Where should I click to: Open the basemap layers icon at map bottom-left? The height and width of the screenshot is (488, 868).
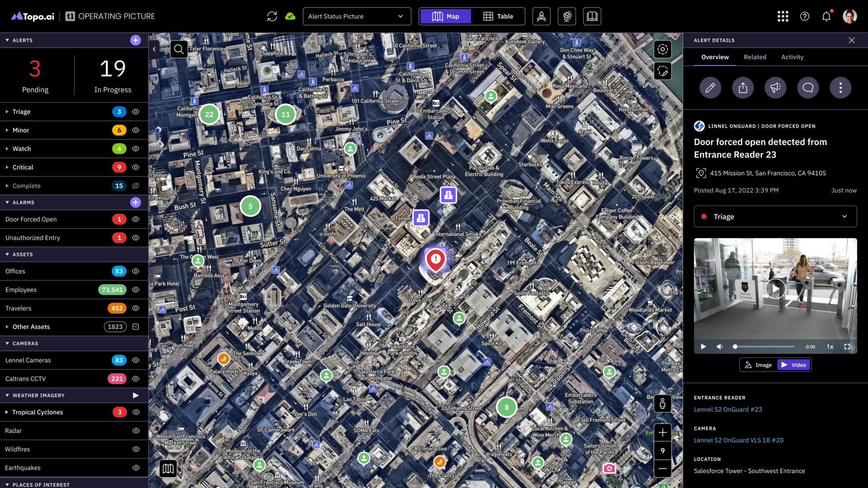[x=168, y=469]
